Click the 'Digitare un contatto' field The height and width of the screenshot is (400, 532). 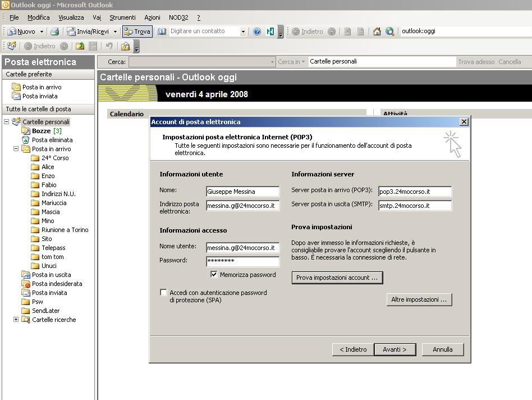coord(204,31)
